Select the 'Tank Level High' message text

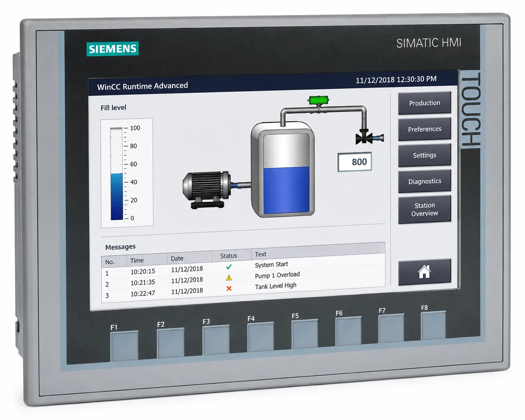(x=276, y=286)
